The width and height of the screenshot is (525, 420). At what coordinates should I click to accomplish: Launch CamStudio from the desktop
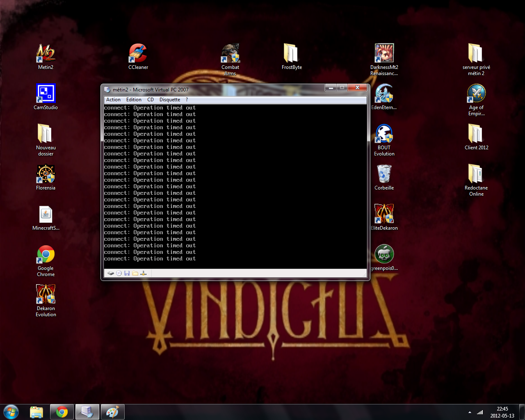coord(46,97)
